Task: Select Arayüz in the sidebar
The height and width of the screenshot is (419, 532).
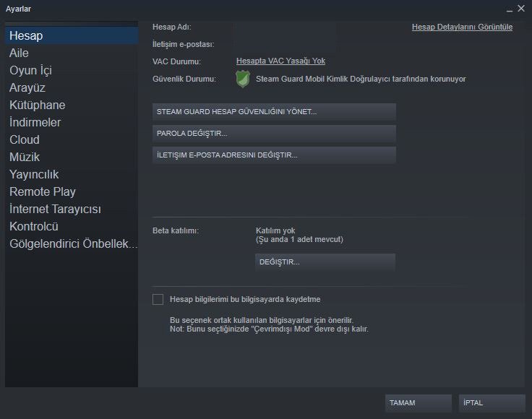Action: (x=27, y=87)
